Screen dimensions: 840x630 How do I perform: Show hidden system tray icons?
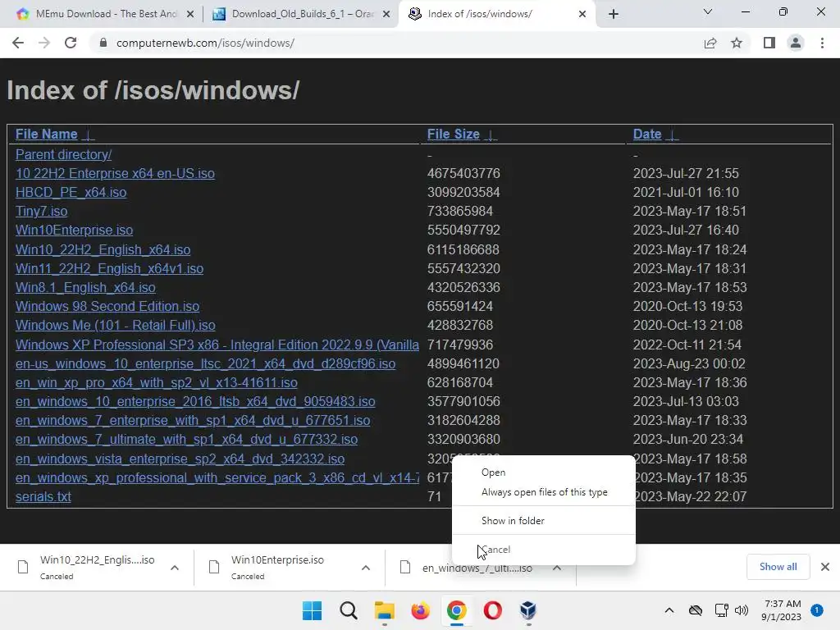(669, 610)
